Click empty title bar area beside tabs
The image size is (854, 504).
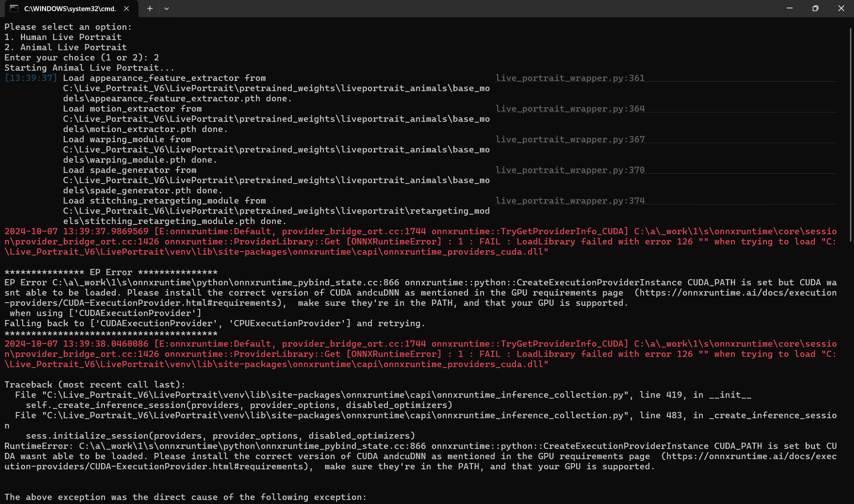click(445, 8)
